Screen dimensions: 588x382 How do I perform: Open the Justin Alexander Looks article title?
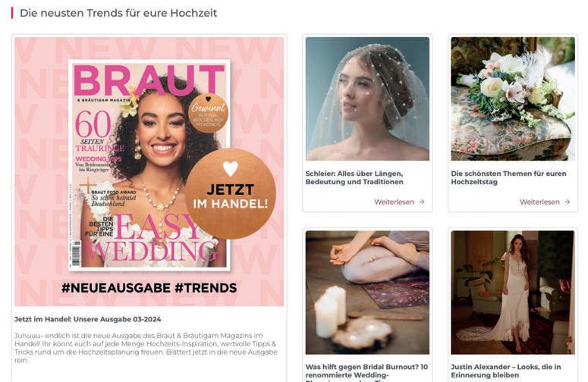pos(506,371)
